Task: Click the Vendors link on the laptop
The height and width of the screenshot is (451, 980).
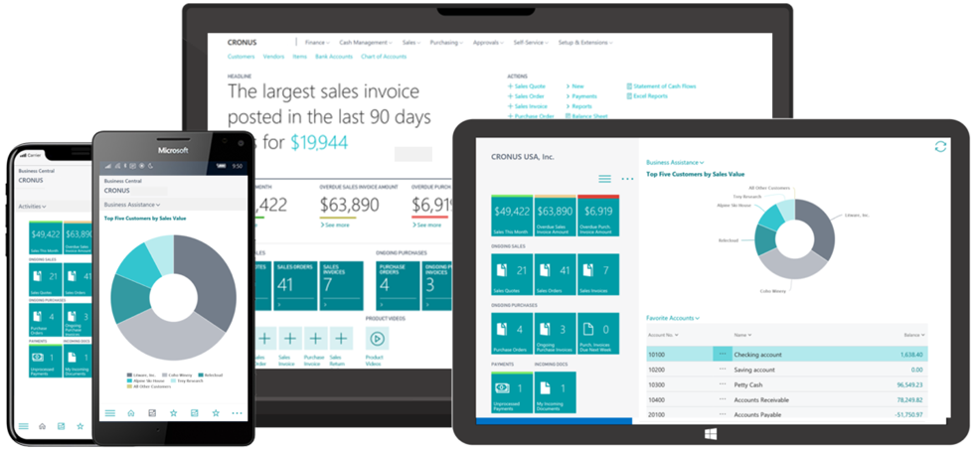Action: coord(273,57)
